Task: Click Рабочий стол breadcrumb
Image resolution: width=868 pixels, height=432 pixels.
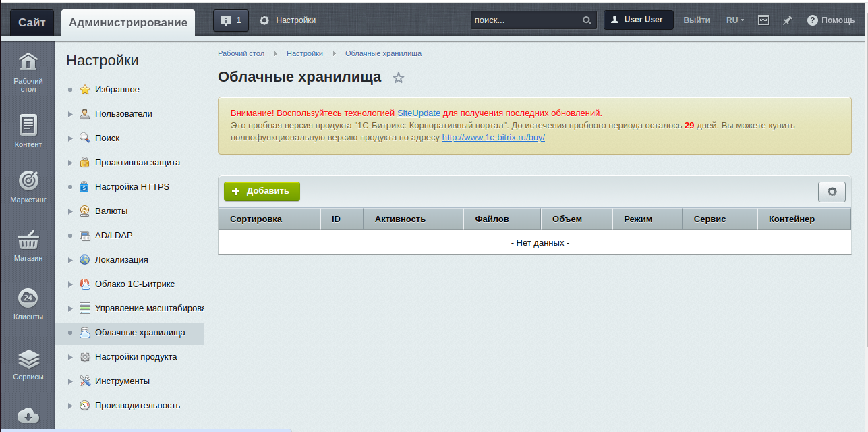Action: pos(241,53)
